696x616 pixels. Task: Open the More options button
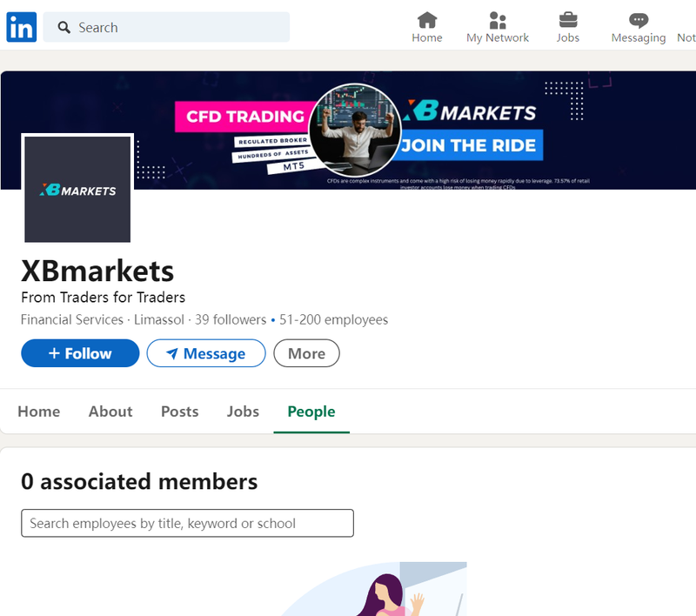pos(307,353)
